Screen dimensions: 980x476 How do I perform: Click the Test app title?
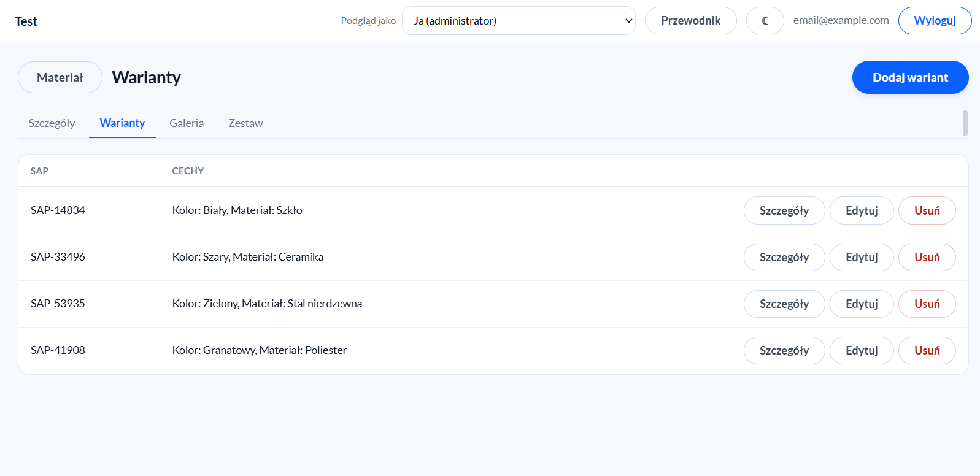pyautogui.click(x=26, y=21)
